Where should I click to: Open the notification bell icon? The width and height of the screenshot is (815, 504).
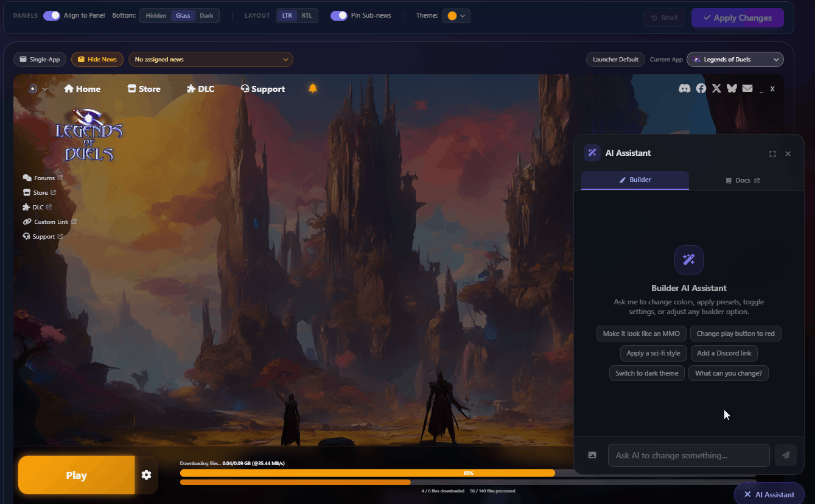click(313, 88)
